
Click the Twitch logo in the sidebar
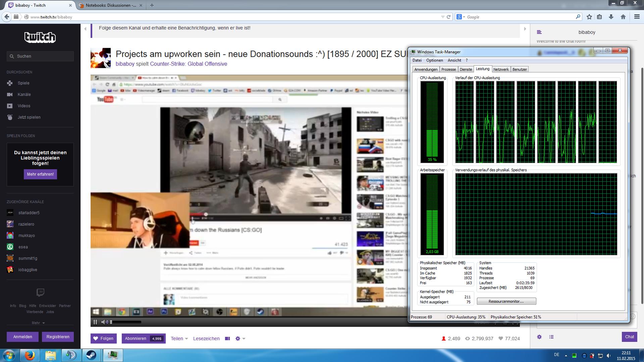click(40, 37)
